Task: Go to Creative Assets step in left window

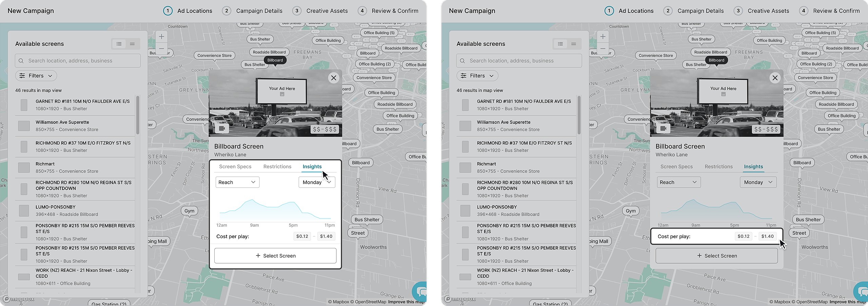Action: pyautogui.click(x=320, y=11)
